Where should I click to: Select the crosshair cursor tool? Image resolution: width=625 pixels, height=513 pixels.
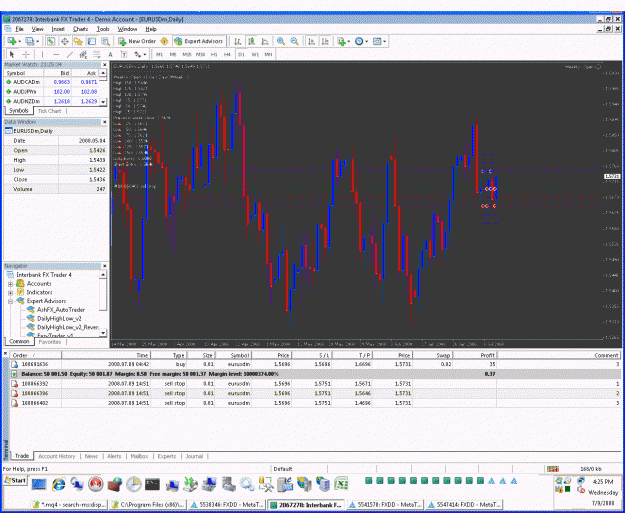tap(26, 54)
